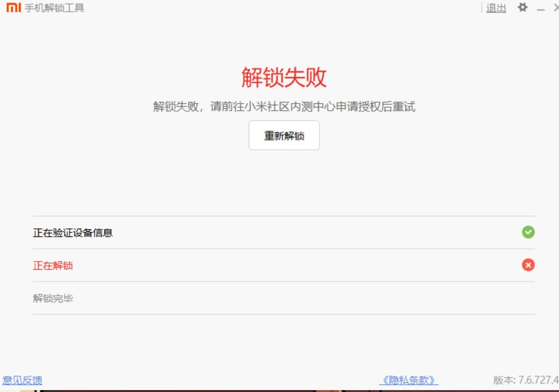559x392 pixels.
Task: Click the empty title bar area
Action: (x=285, y=8)
